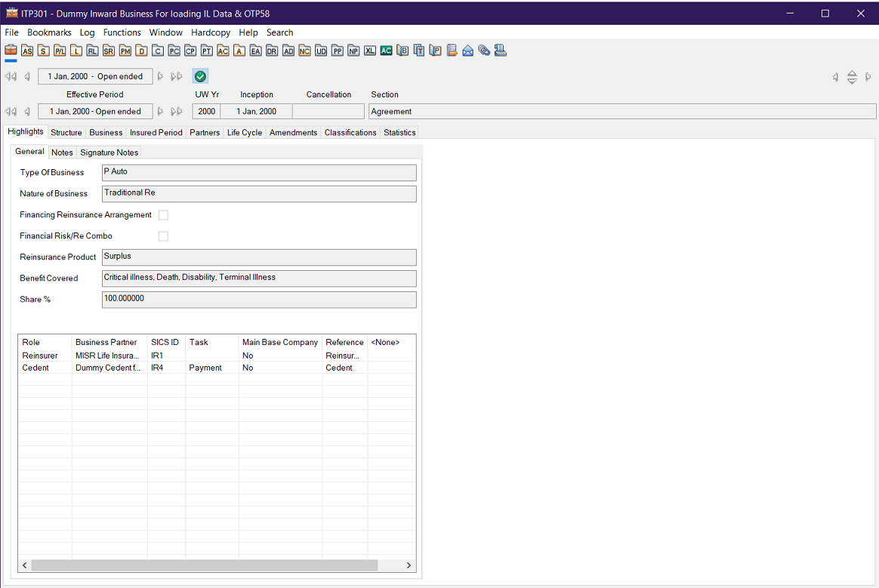
Task: Click the paperclip attachments toolbar icon
Action: (x=484, y=50)
